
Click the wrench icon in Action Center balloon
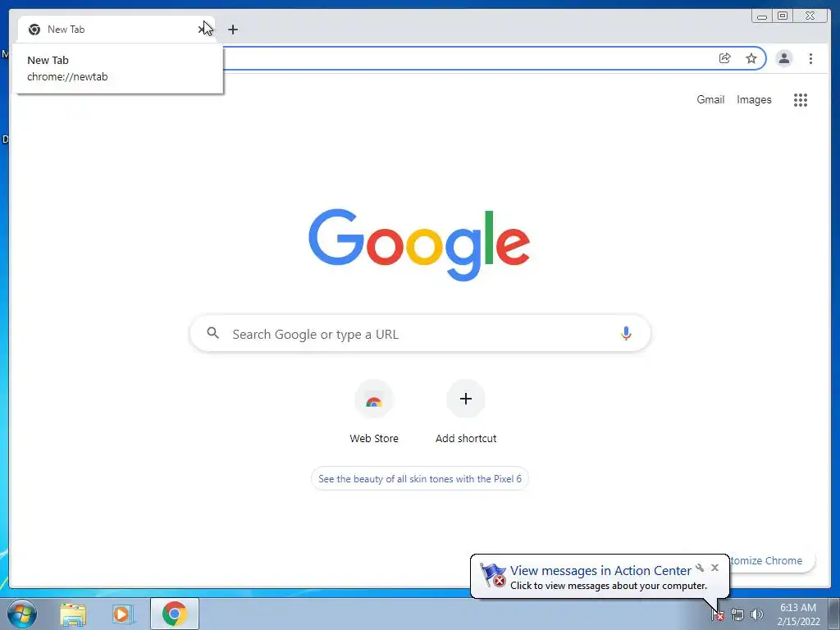[x=700, y=568]
